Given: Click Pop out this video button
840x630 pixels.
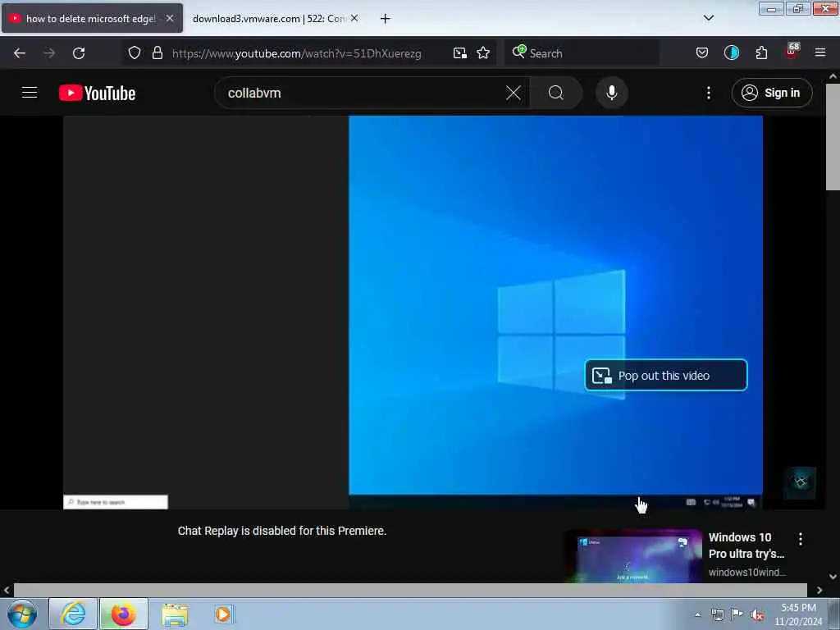Looking at the screenshot, I should [x=666, y=375].
